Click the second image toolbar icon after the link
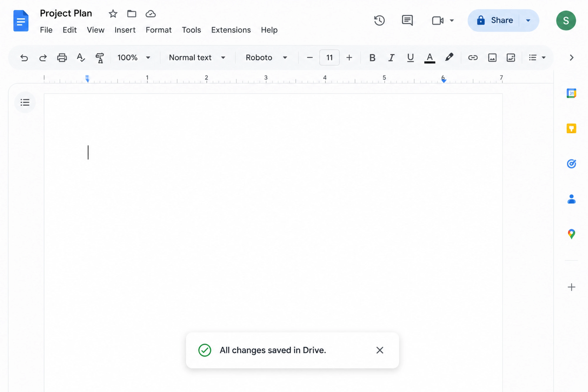588x392 pixels. tap(511, 58)
